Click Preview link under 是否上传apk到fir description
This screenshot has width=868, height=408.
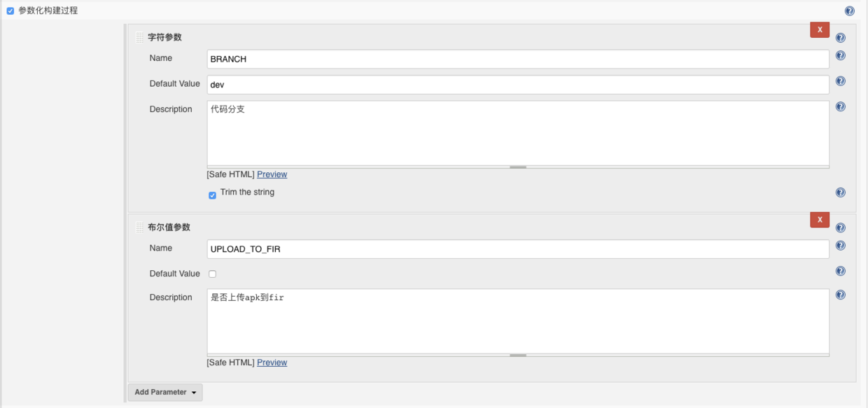[272, 363]
